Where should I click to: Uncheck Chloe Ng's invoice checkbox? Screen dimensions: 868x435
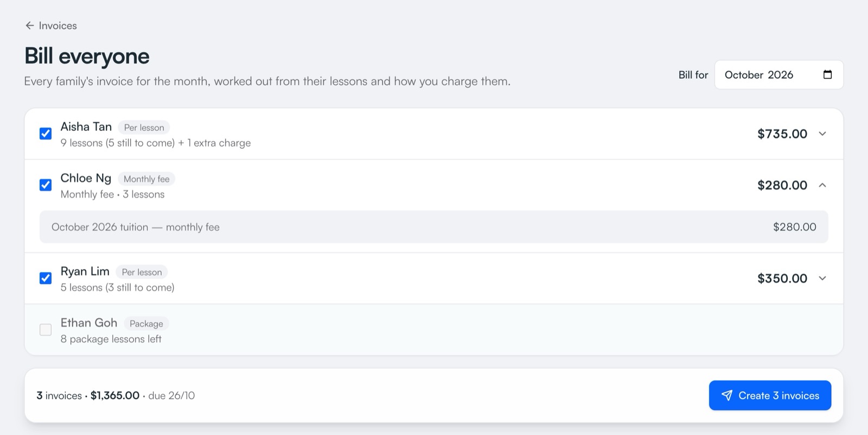tap(46, 185)
